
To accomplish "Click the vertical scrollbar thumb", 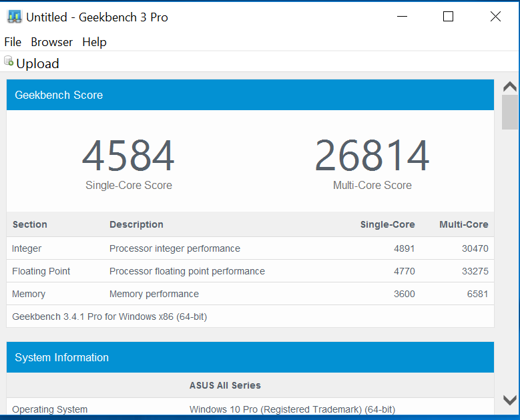I will (509, 112).
